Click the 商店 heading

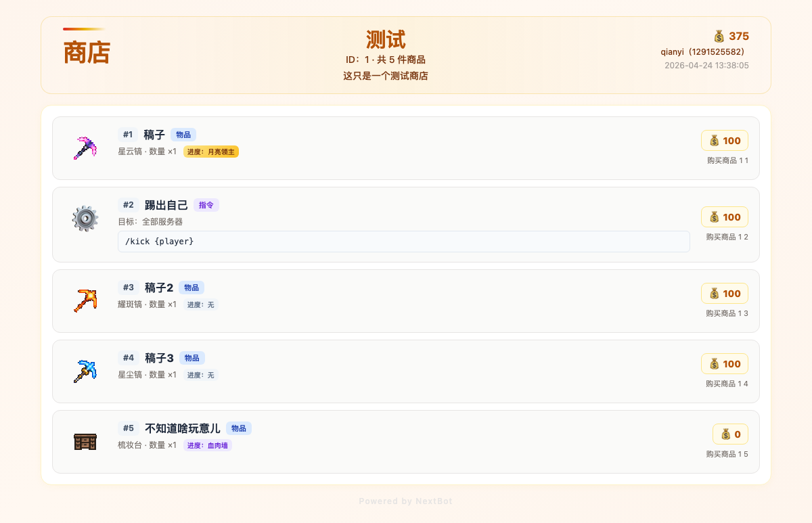[87, 53]
